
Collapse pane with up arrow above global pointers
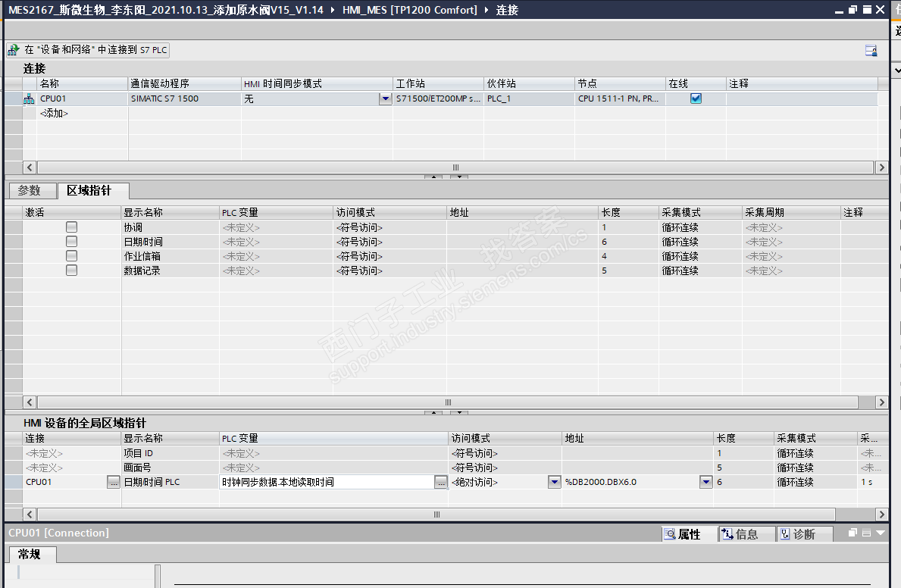[433, 412]
